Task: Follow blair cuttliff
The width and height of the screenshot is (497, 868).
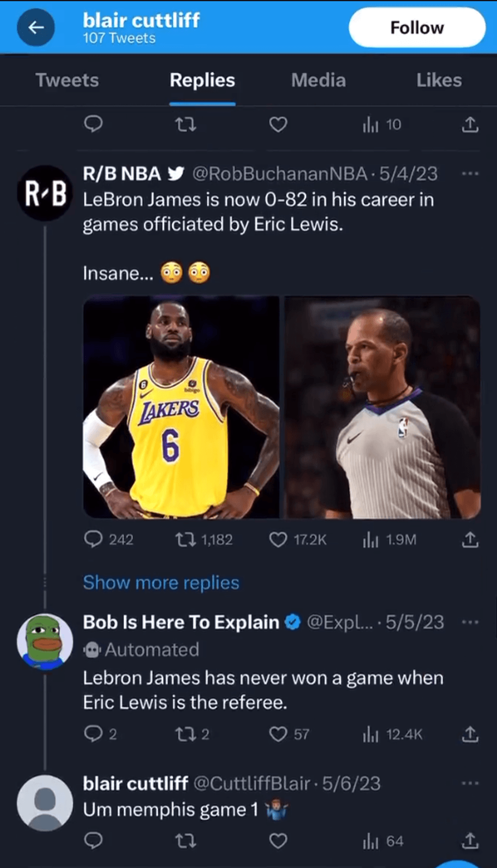Action: [x=417, y=27]
